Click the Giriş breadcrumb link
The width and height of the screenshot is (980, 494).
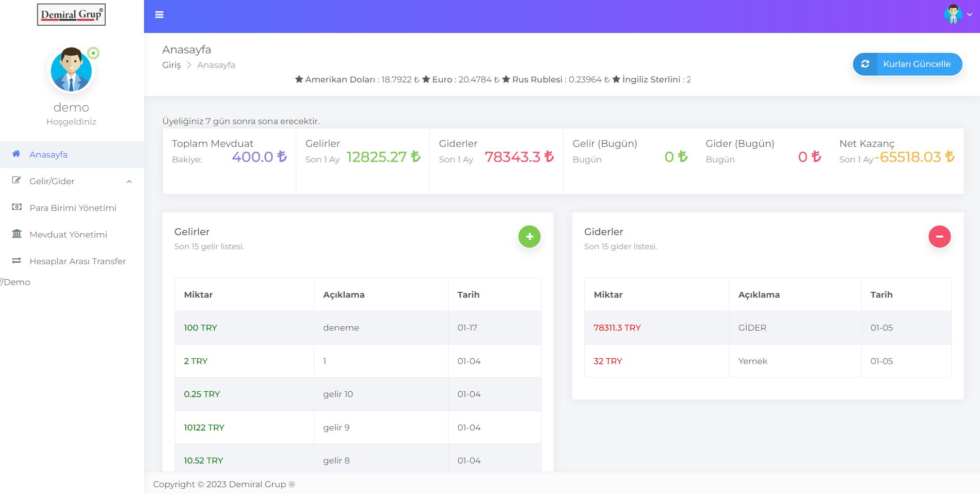[x=172, y=65]
